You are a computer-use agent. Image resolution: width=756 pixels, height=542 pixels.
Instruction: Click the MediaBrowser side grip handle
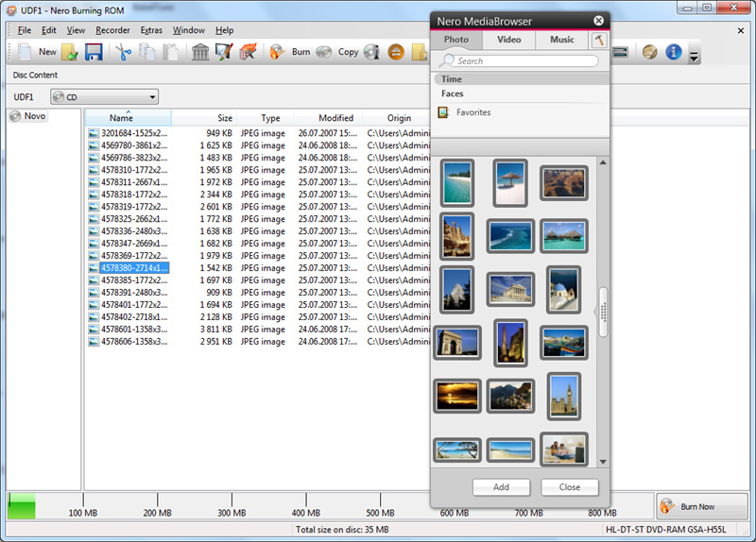click(x=603, y=313)
